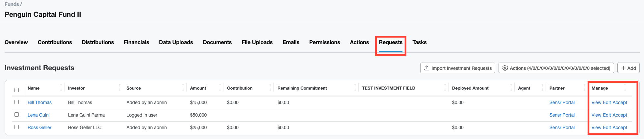
Task: Sort by Deployed Amount sort arrows
Action: coord(511,88)
